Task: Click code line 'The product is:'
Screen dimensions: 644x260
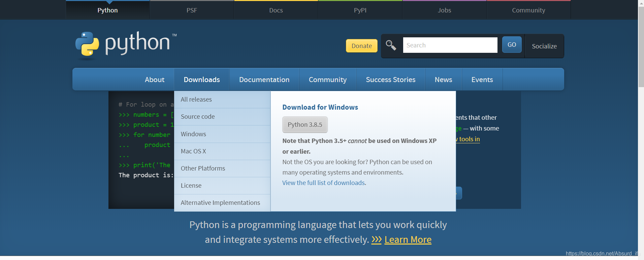Action: coord(146,175)
